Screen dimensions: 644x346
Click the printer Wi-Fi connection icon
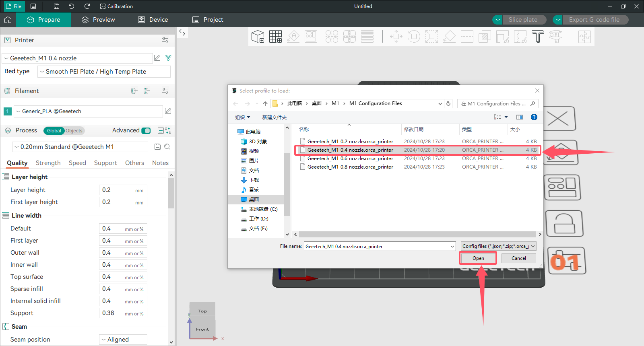tap(168, 58)
